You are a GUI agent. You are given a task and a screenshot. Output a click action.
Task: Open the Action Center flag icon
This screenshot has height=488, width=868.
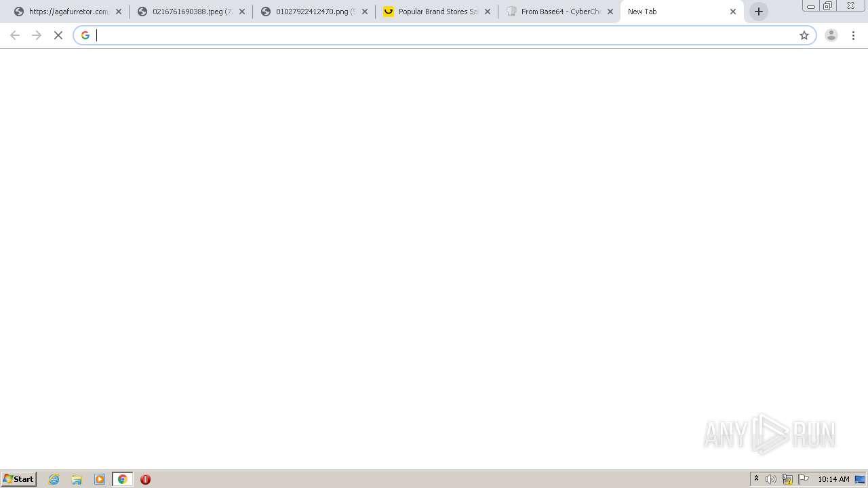(804, 479)
